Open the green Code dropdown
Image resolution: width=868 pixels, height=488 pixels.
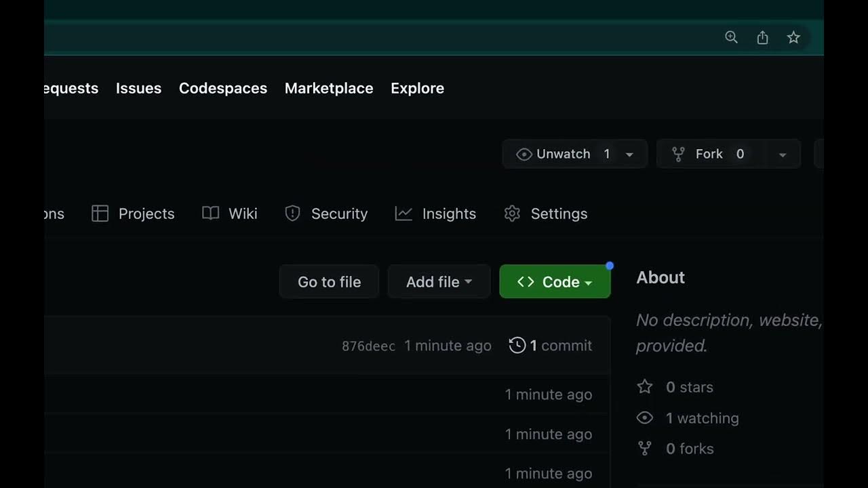555,282
